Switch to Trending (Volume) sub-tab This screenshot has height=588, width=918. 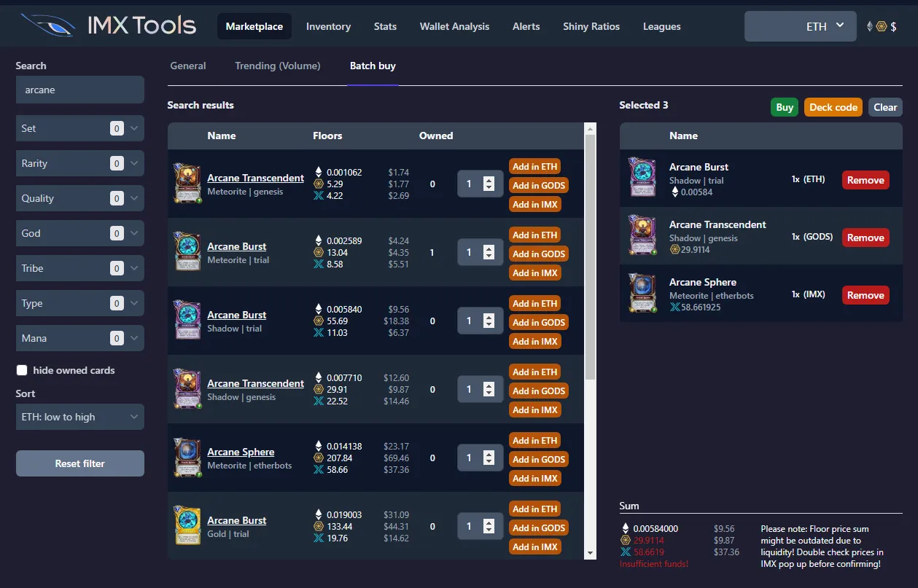click(278, 66)
